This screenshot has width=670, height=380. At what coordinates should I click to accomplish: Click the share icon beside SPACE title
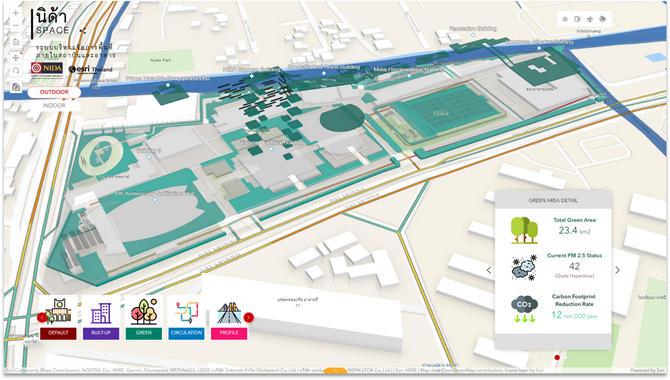[x=83, y=31]
